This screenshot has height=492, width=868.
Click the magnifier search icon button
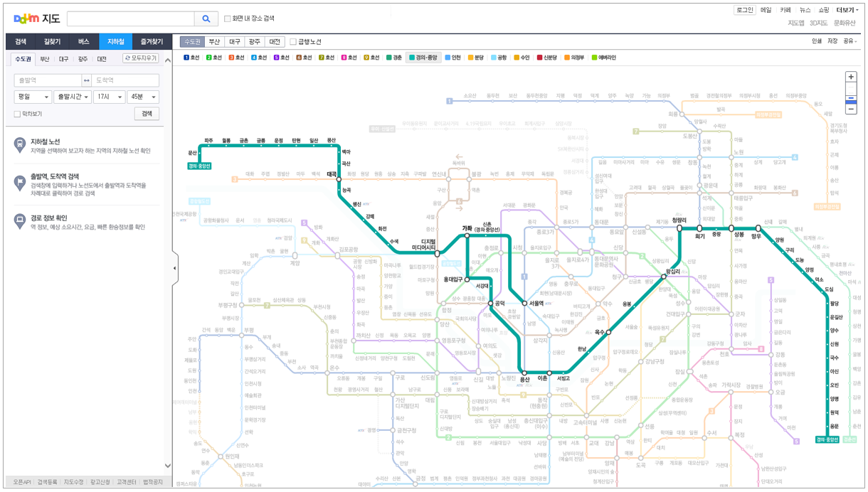coord(206,19)
